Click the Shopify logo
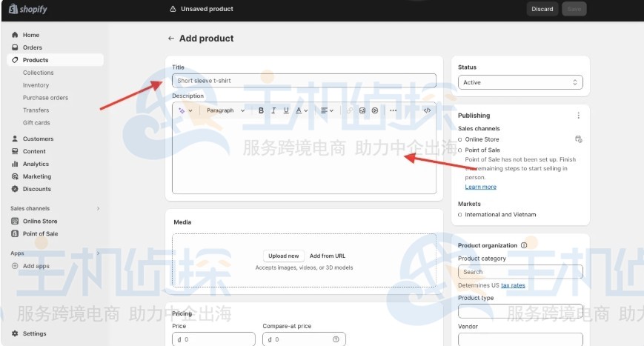This screenshot has width=644, height=346. pyautogui.click(x=28, y=9)
